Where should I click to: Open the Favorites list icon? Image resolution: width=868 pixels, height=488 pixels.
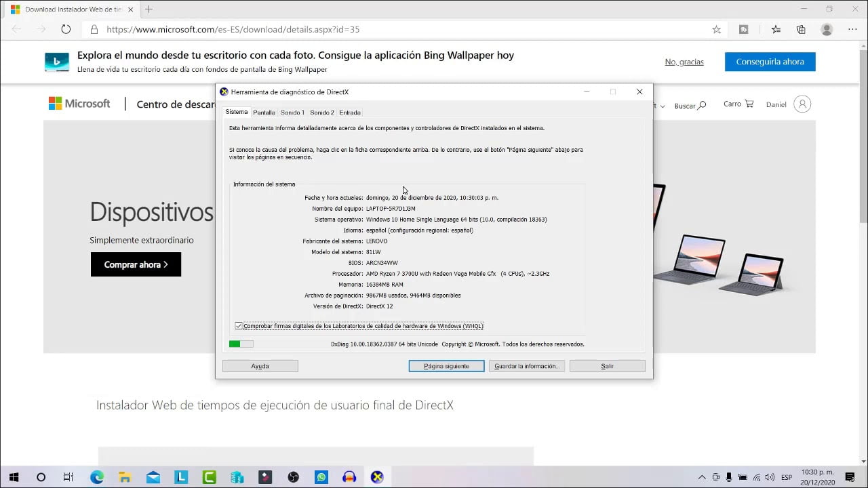tap(776, 30)
